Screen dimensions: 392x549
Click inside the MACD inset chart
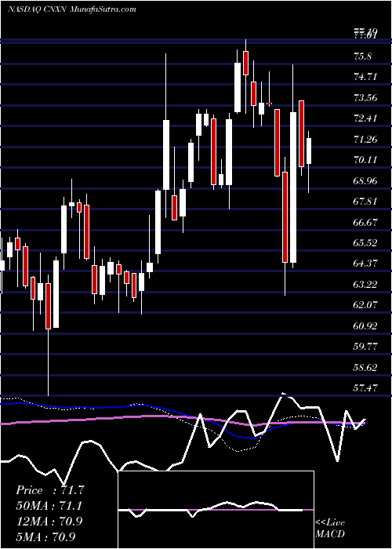point(216,510)
